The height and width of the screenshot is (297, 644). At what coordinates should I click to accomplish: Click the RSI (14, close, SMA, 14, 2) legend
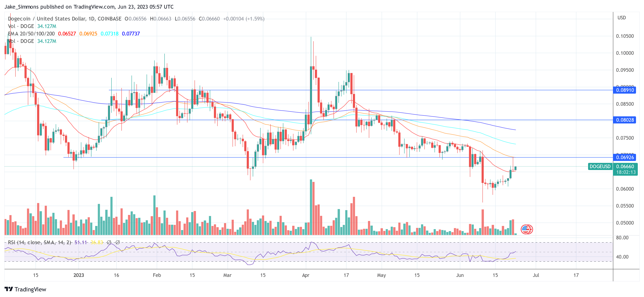coord(40,242)
